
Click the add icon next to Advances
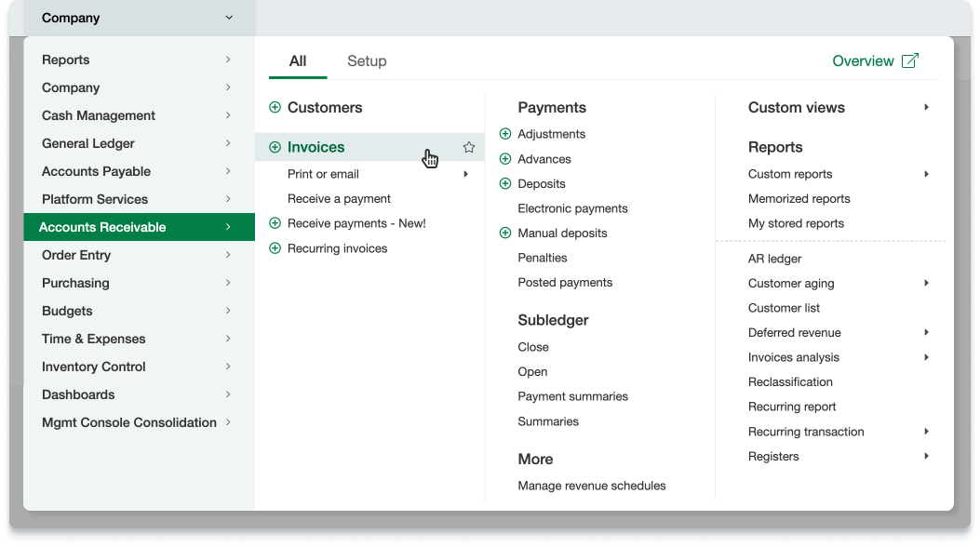(x=505, y=159)
